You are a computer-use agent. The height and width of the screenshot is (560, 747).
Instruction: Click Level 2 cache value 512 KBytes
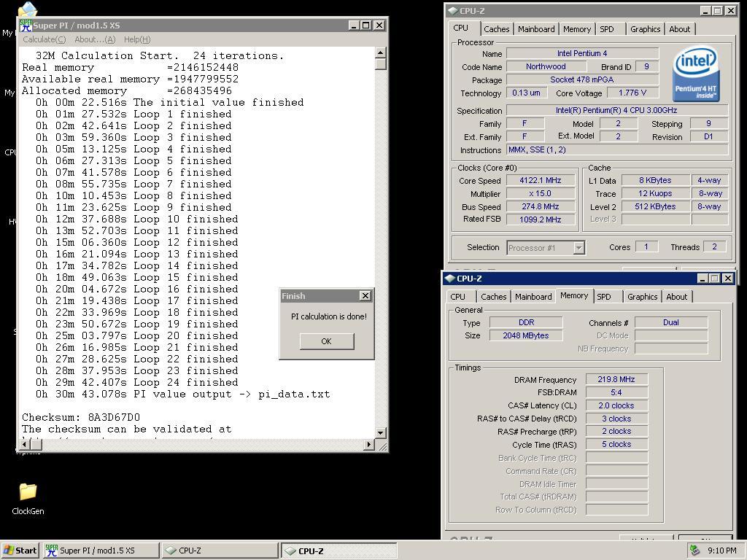655,206
